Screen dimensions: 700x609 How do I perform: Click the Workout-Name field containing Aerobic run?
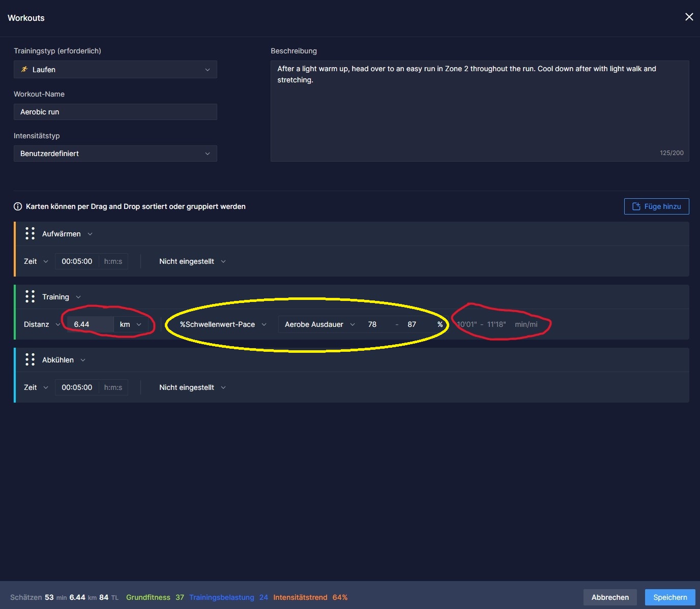115,112
